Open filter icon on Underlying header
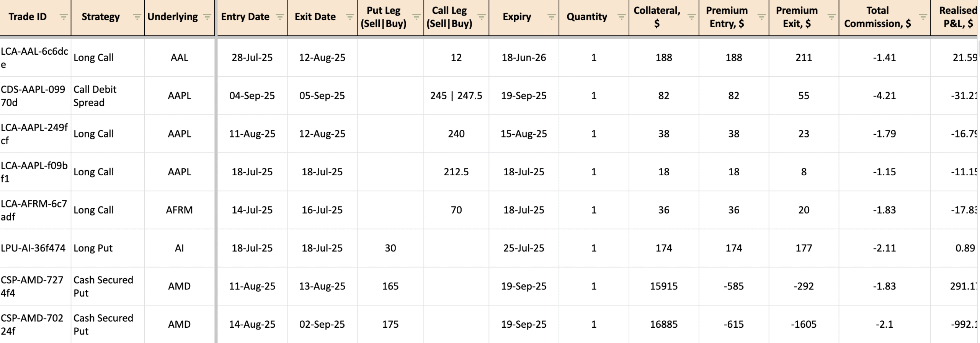 point(207,17)
